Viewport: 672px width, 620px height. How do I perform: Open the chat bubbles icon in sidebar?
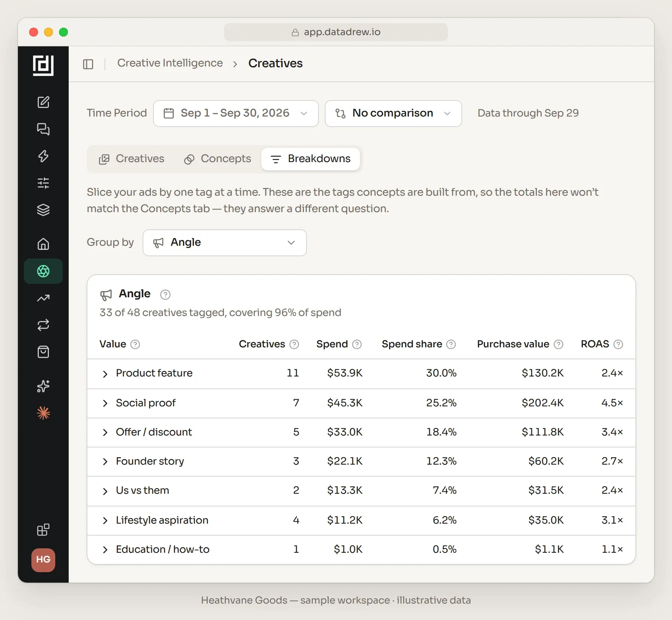(43, 129)
